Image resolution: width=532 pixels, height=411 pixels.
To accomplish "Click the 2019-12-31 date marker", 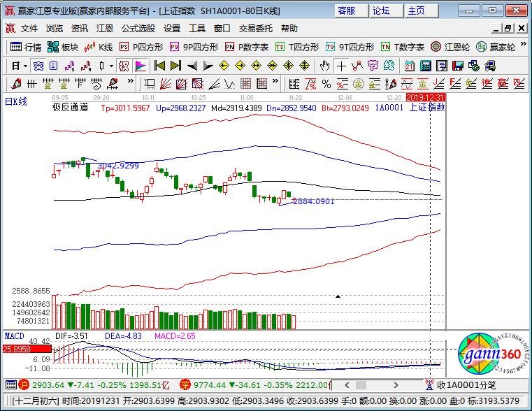I will pos(425,98).
